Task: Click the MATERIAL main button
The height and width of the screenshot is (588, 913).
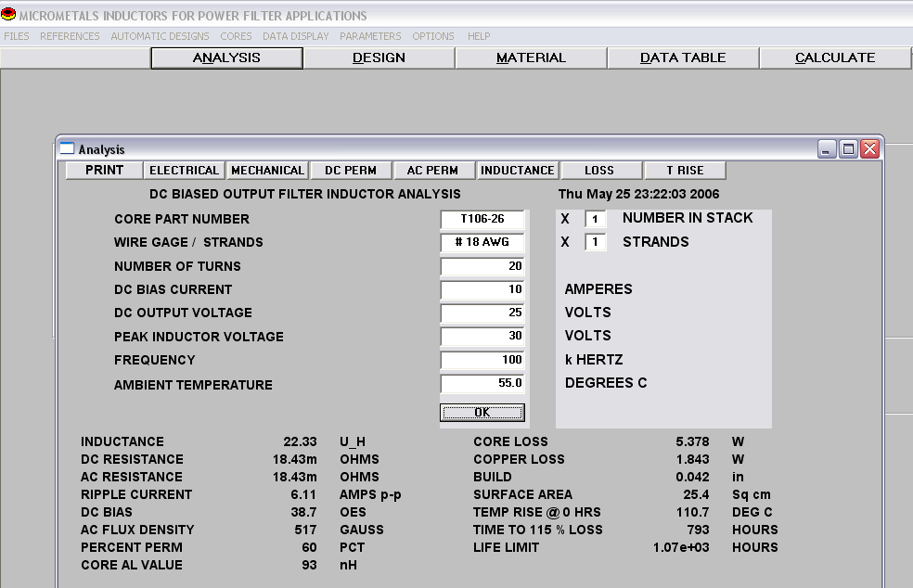Action: (531, 58)
